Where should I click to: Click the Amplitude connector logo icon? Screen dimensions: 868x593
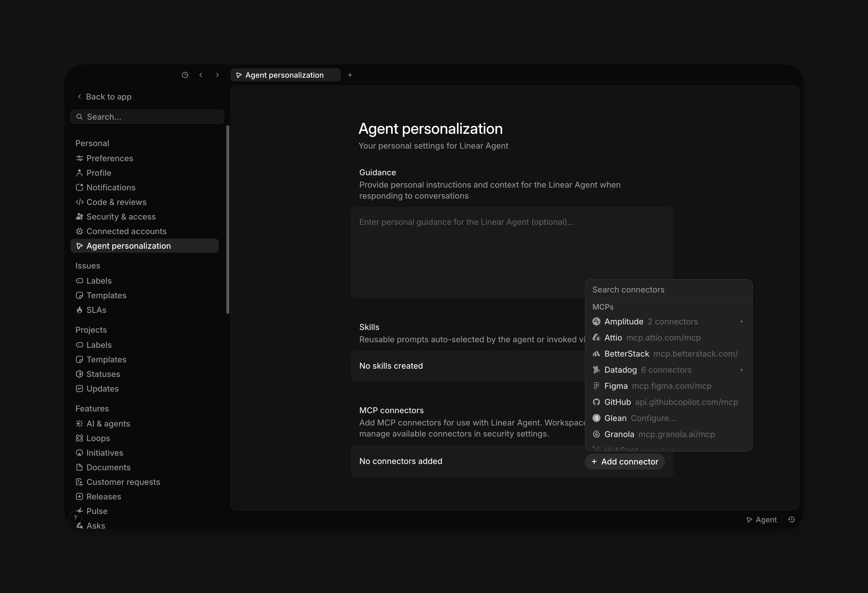pos(596,321)
